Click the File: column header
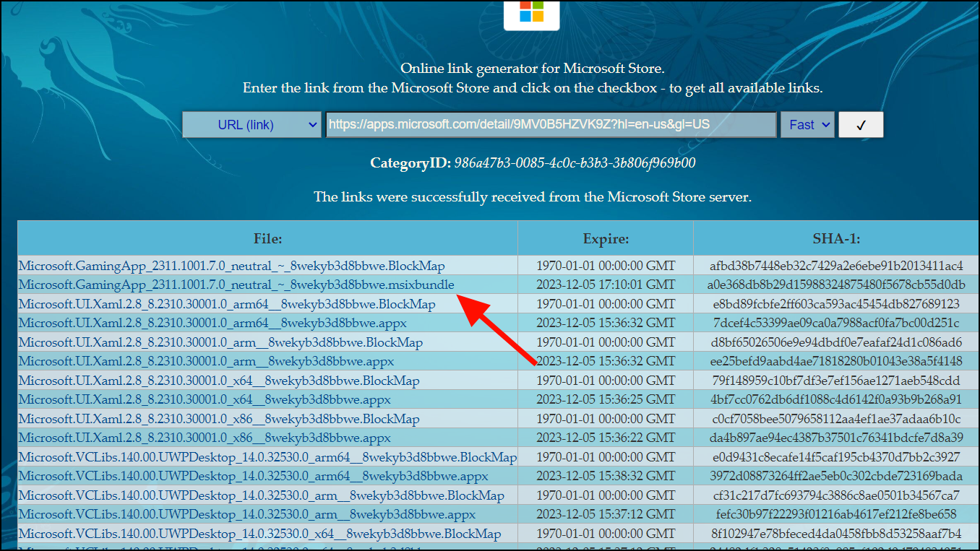Image resolution: width=980 pixels, height=551 pixels. [x=268, y=238]
